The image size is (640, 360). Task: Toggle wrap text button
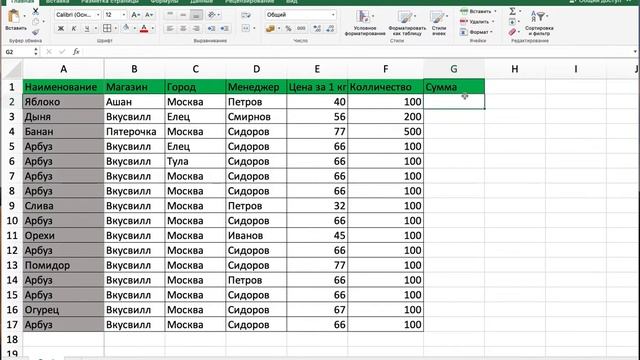pyautogui.click(x=246, y=15)
